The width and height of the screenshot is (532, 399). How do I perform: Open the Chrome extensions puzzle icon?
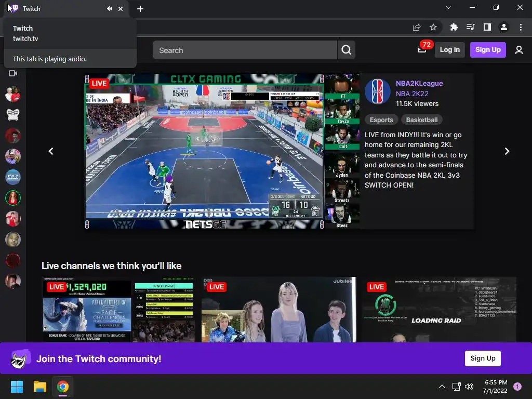pos(454,27)
